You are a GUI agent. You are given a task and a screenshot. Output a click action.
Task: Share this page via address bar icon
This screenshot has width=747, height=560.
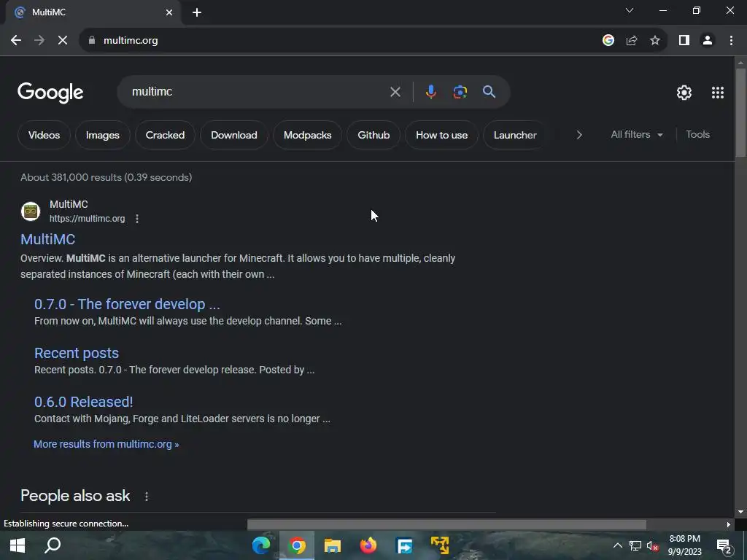632,41
